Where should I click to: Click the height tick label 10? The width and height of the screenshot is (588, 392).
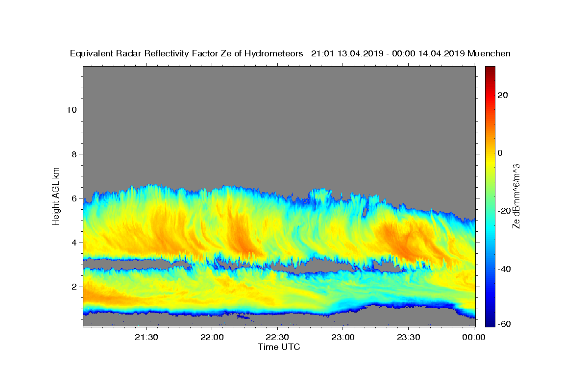[72, 110]
